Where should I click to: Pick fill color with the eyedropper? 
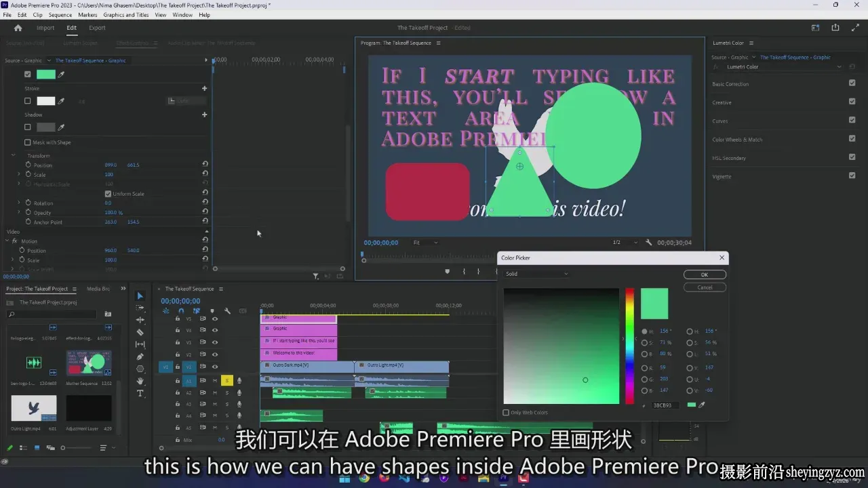pyautogui.click(x=61, y=75)
